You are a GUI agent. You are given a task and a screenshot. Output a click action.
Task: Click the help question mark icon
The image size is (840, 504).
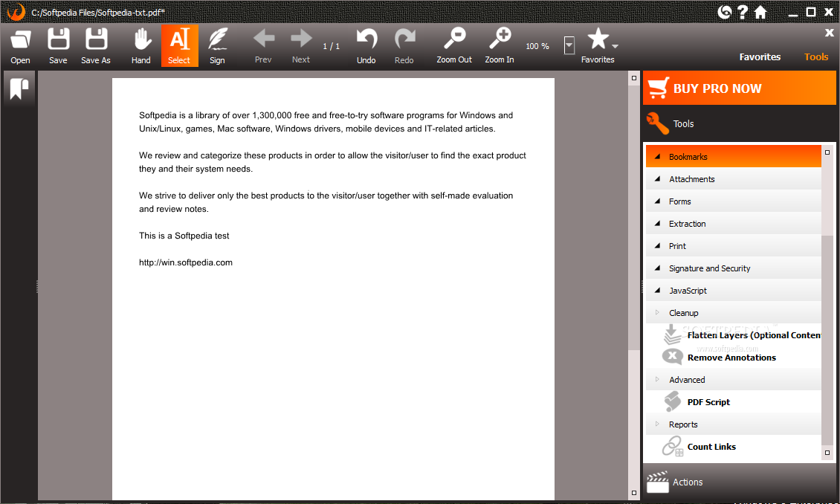(x=742, y=12)
